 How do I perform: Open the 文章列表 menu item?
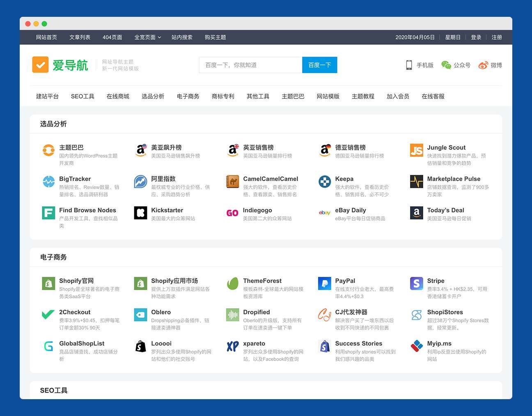[x=80, y=37]
